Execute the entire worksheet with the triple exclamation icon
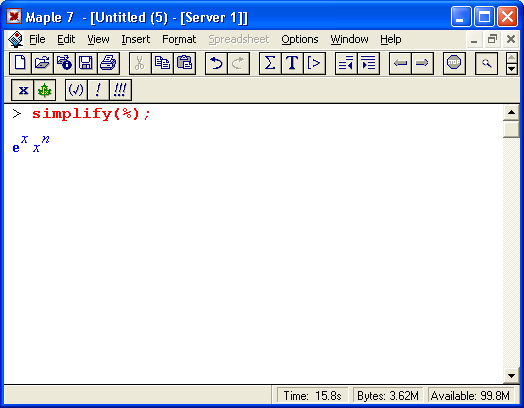The height and width of the screenshot is (408, 524). (x=120, y=90)
